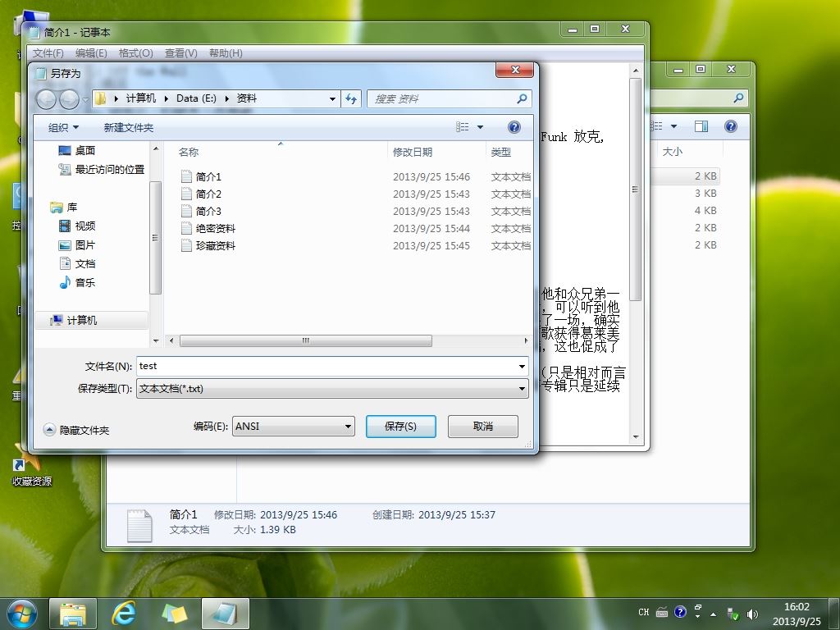
Task: Click 取消 button
Action: click(x=482, y=427)
